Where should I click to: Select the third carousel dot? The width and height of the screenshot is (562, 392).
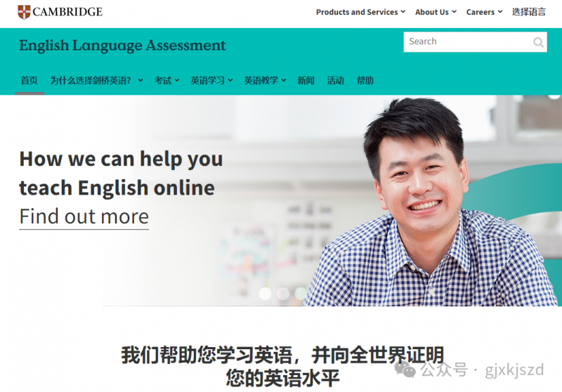pos(301,294)
